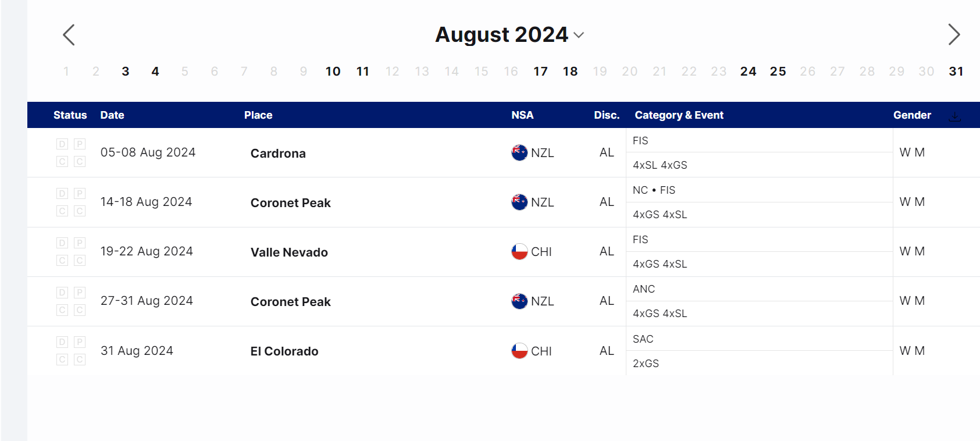Open the El Colorado event
Screen dimensions: 980x441
pyautogui.click(x=284, y=351)
